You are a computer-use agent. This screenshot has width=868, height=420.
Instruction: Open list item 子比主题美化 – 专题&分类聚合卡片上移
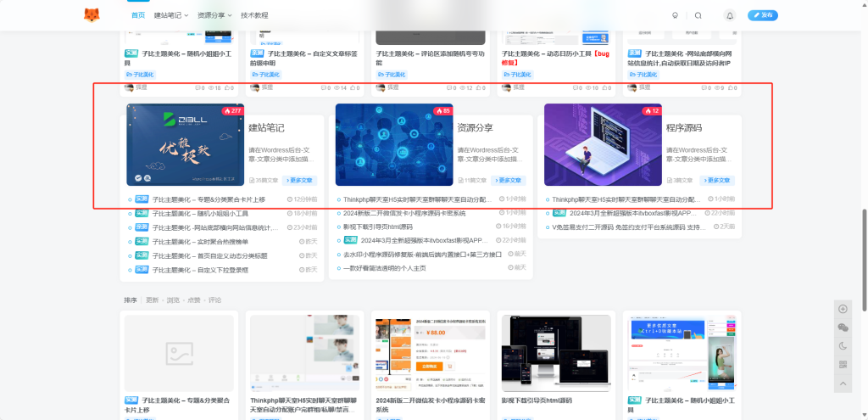pyautogui.click(x=209, y=199)
